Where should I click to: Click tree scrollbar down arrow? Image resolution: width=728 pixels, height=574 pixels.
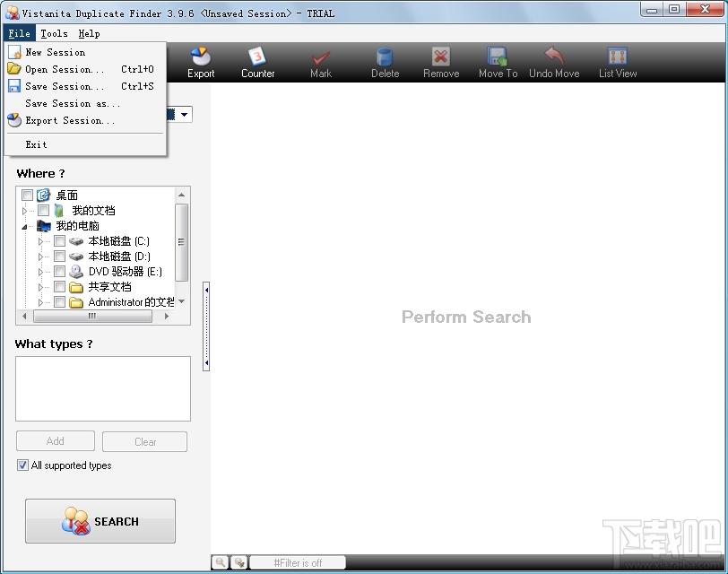pos(181,302)
